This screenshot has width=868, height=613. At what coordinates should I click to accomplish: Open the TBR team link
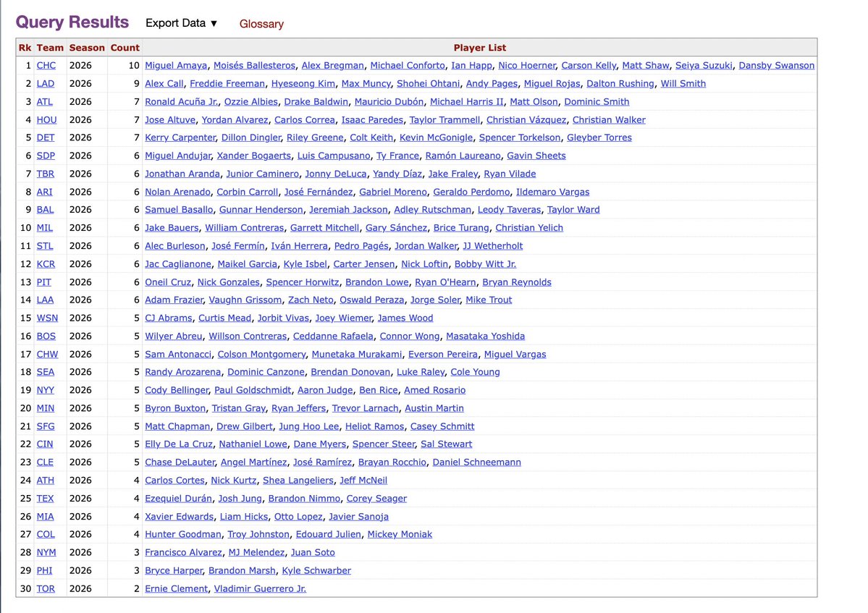click(x=46, y=174)
